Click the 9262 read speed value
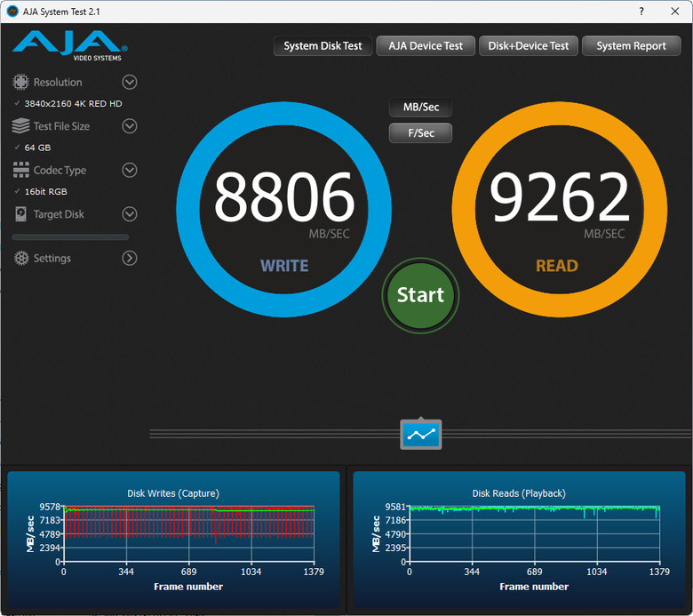Viewport: 693px width, 616px height. tap(560, 197)
